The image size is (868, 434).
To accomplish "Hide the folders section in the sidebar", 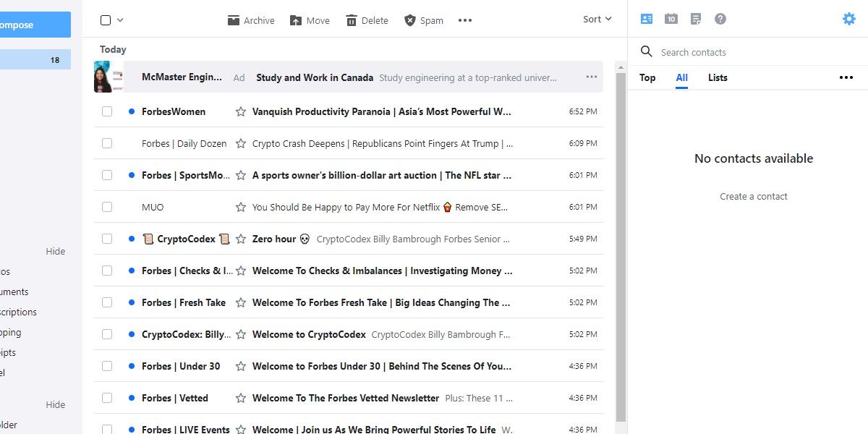I will click(x=55, y=404).
